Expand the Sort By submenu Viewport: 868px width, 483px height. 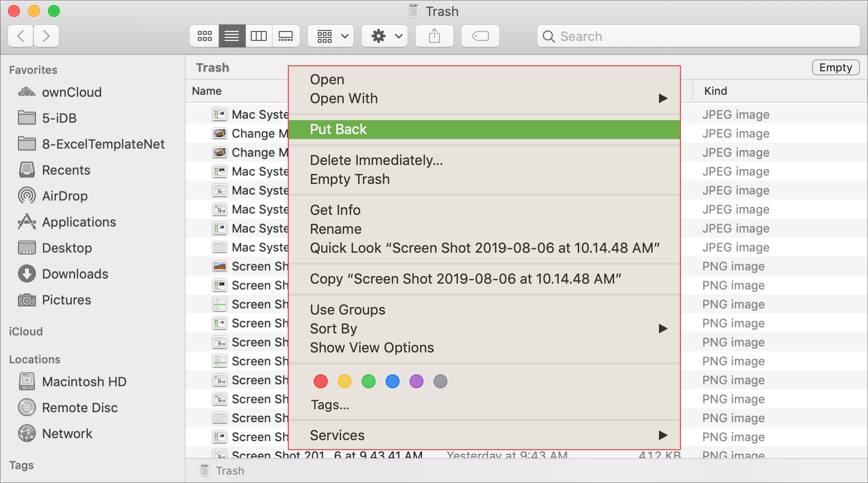click(x=333, y=328)
